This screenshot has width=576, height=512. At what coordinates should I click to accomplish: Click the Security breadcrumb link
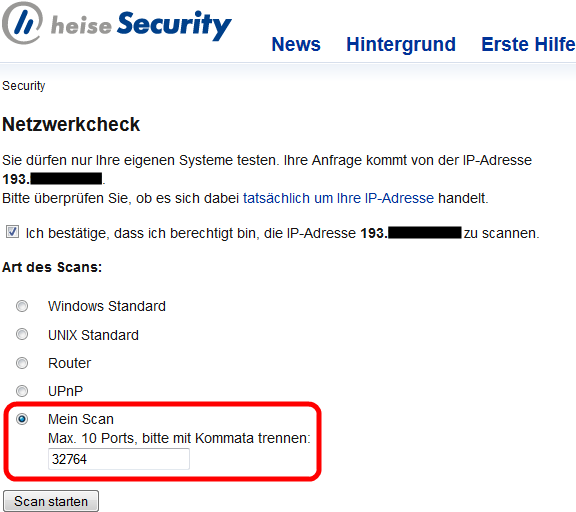(24, 86)
